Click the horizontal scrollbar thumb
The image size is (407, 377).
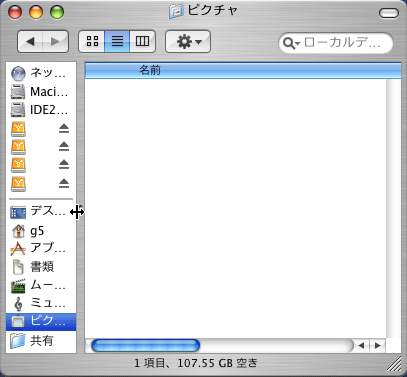pos(146,346)
